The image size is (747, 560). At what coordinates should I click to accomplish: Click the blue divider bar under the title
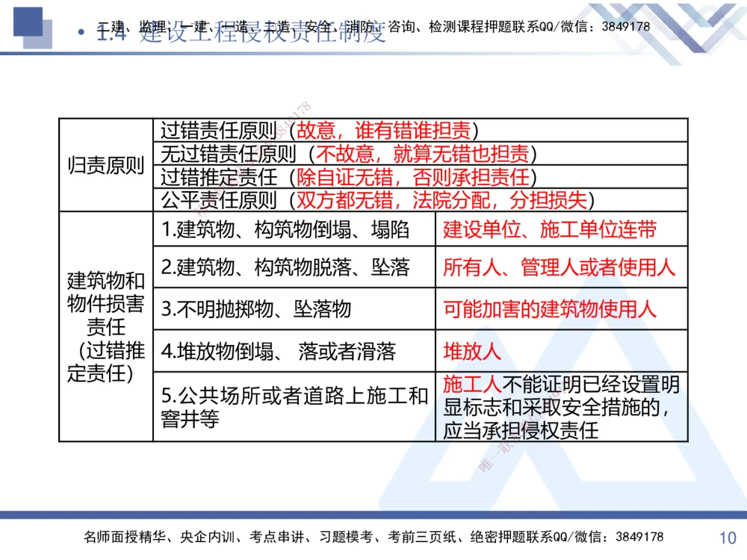[373, 52]
